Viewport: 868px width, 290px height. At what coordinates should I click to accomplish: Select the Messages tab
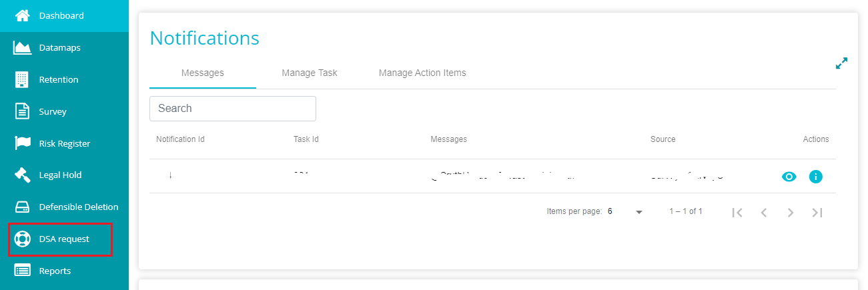[x=203, y=73]
